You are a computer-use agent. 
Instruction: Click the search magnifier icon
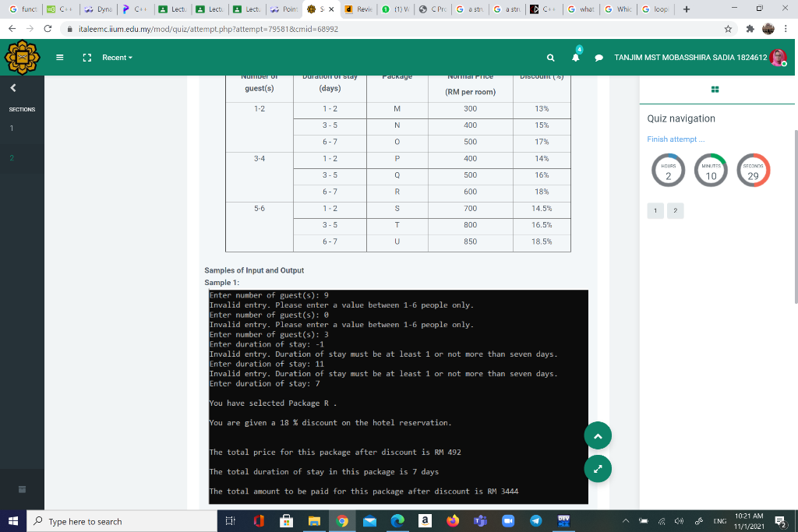click(550, 58)
